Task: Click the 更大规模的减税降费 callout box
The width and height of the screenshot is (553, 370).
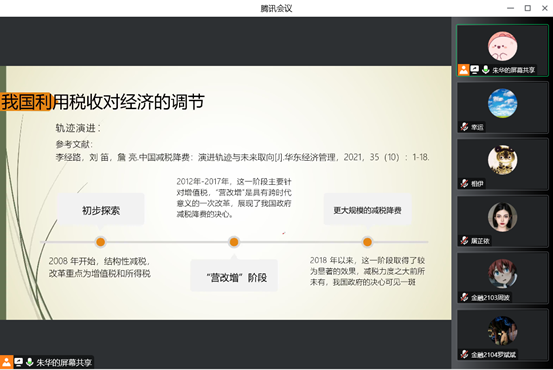Action: [x=367, y=209]
